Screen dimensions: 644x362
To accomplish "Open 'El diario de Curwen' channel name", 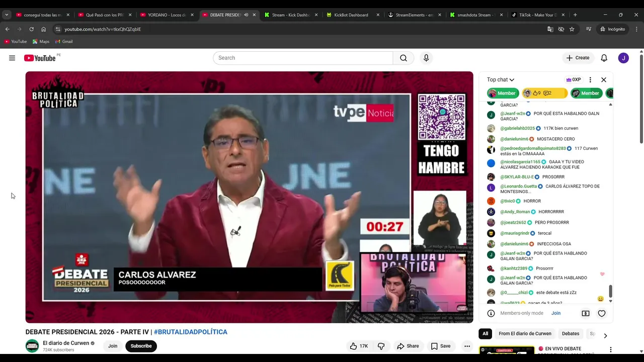I will pyautogui.click(x=66, y=343).
